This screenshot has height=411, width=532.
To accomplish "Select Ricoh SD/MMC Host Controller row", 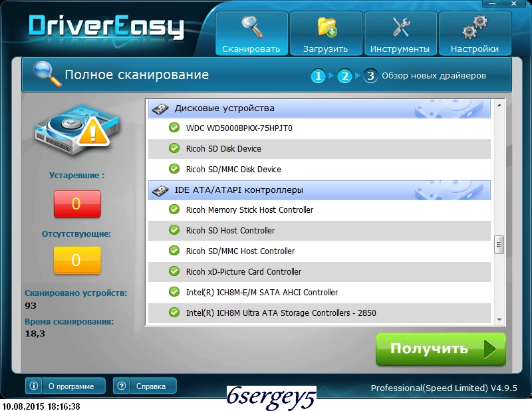I will 319,251.
